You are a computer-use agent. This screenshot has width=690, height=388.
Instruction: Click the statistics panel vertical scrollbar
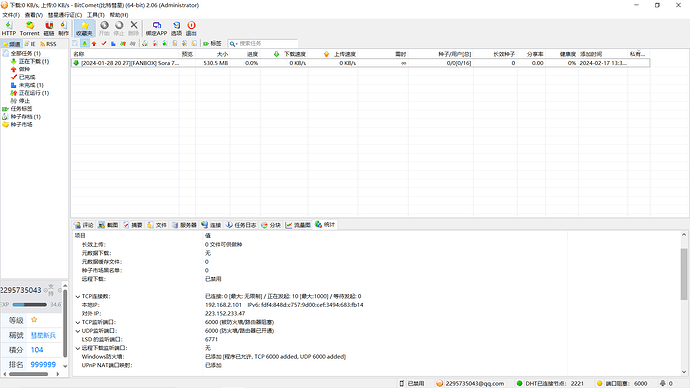[x=684, y=275]
